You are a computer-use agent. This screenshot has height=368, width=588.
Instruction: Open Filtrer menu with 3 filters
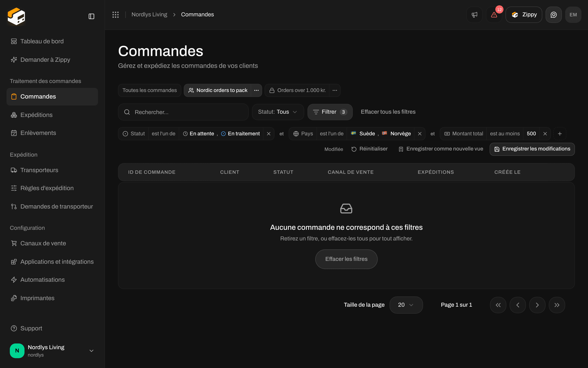coord(330,112)
